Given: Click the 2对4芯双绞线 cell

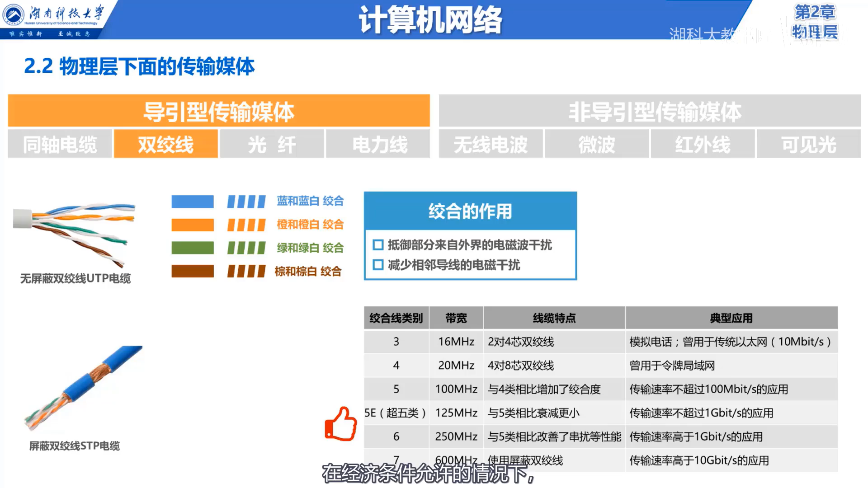Looking at the screenshot, I should pyautogui.click(x=554, y=342).
